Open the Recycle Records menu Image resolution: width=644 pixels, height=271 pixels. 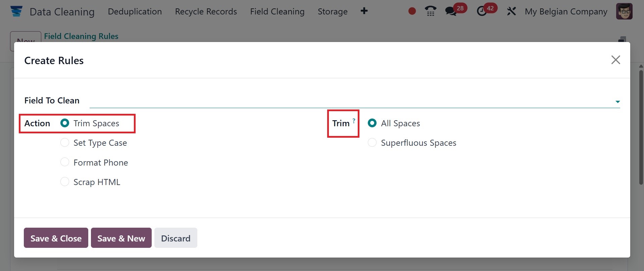coord(206,11)
